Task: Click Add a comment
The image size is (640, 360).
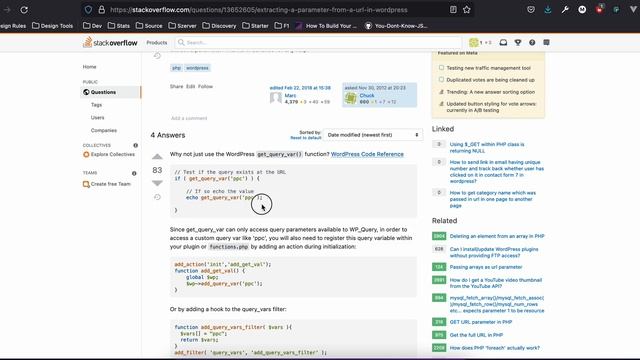Action: (x=189, y=118)
